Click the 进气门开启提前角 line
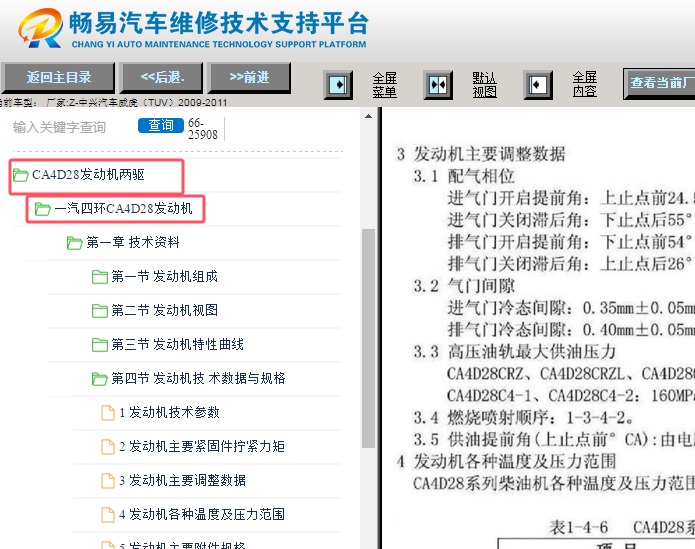695x549 pixels. (x=571, y=199)
